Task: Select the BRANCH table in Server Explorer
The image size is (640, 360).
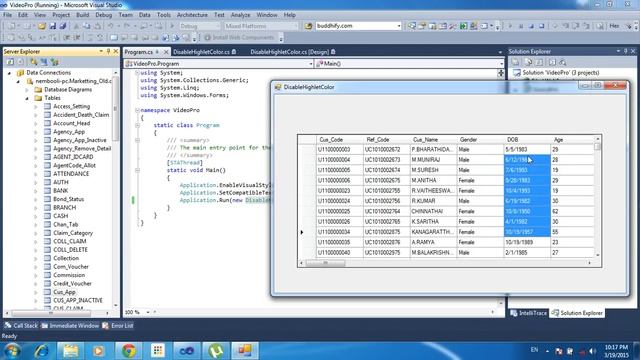Action: pos(64,207)
